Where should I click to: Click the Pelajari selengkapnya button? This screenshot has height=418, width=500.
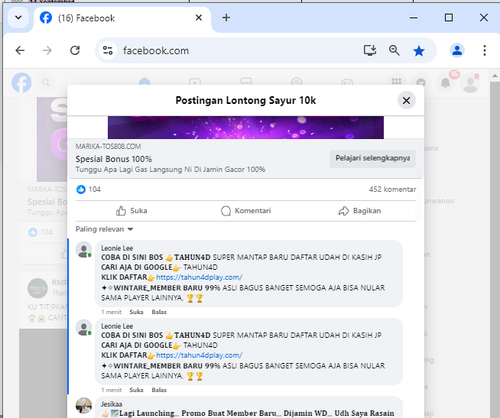pyautogui.click(x=373, y=158)
